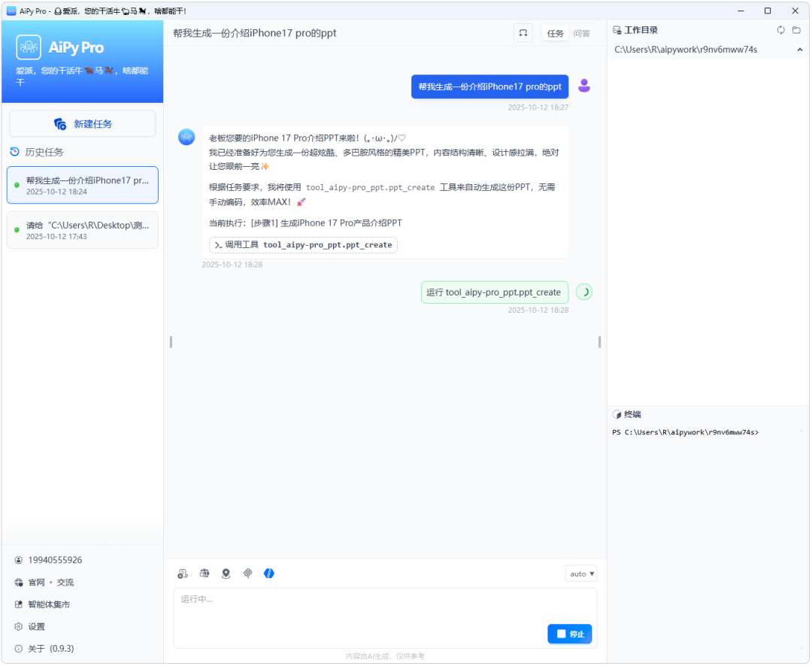812x666 pixels.
Task: Expand the 调用工具 tool_aipy-pro_ppt.ppt_create block
Action: point(304,245)
